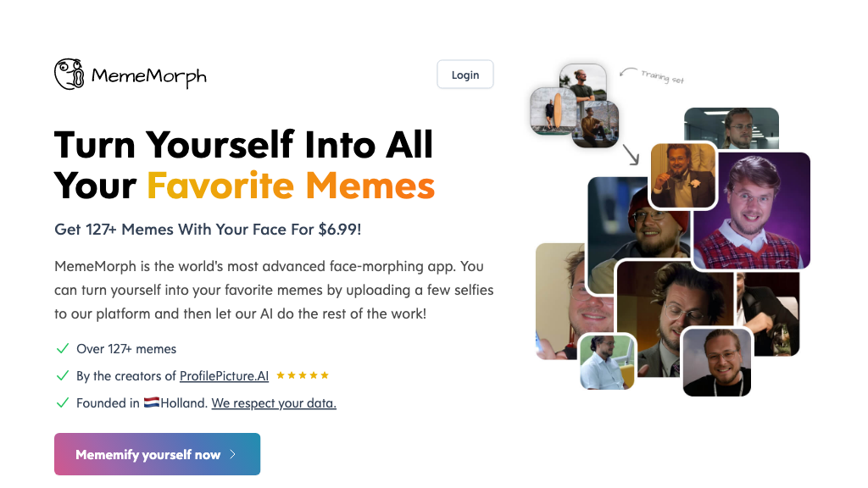This screenshot has width=868, height=488.
Task: Click the MemeMorph face logo icon
Action: 70,75
